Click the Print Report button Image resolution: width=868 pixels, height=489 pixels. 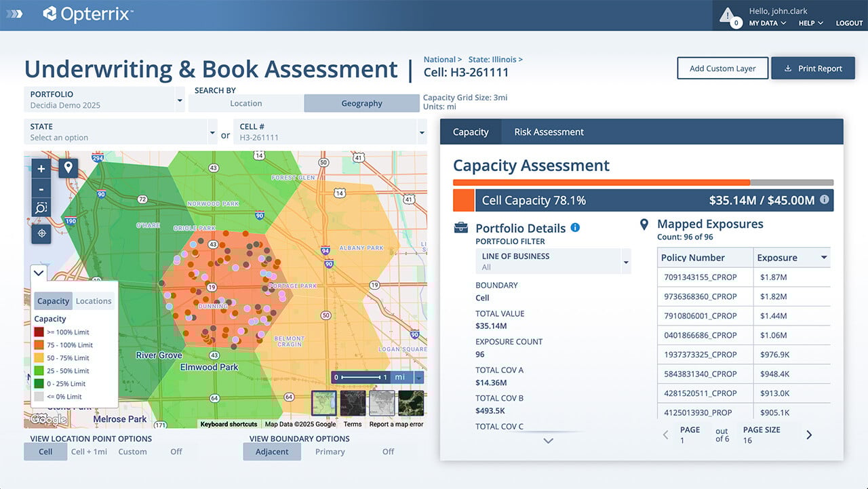[x=812, y=68]
